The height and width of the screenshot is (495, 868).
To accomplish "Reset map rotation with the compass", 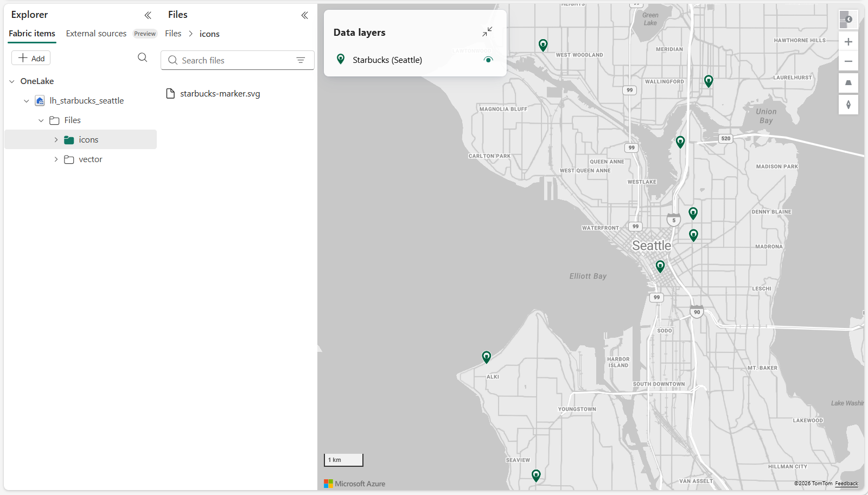I will click(848, 105).
